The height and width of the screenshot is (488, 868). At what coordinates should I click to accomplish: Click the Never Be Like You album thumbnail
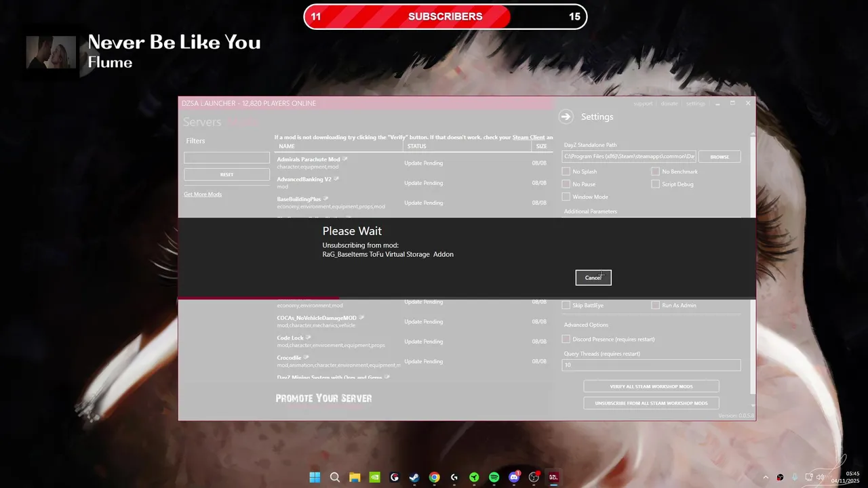click(x=51, y=52)
